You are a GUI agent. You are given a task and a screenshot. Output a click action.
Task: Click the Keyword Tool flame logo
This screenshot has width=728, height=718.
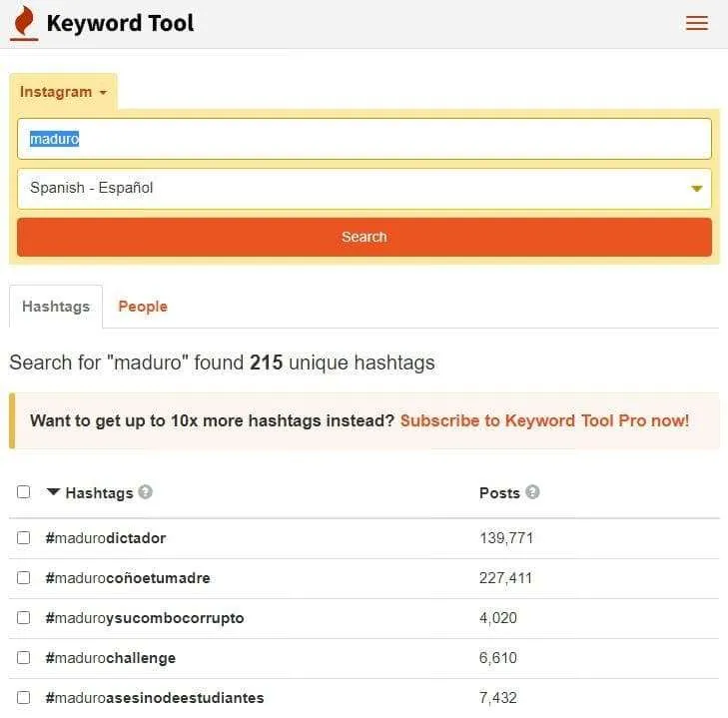tap(24, 23)
